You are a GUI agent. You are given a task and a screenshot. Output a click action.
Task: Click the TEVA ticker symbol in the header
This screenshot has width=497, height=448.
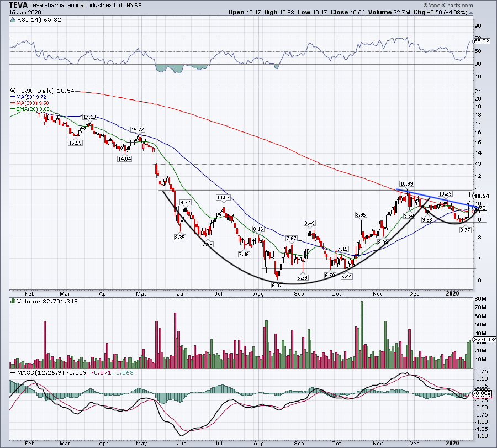[19, 4]
